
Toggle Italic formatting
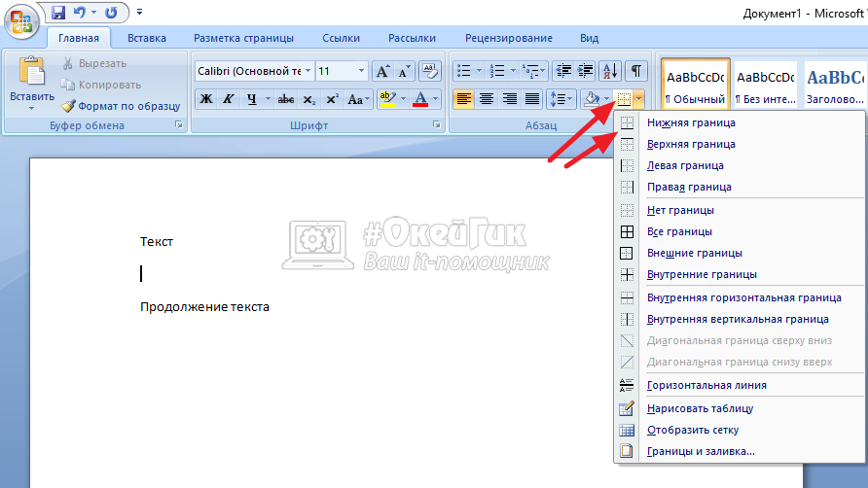(x=228, y=99)
